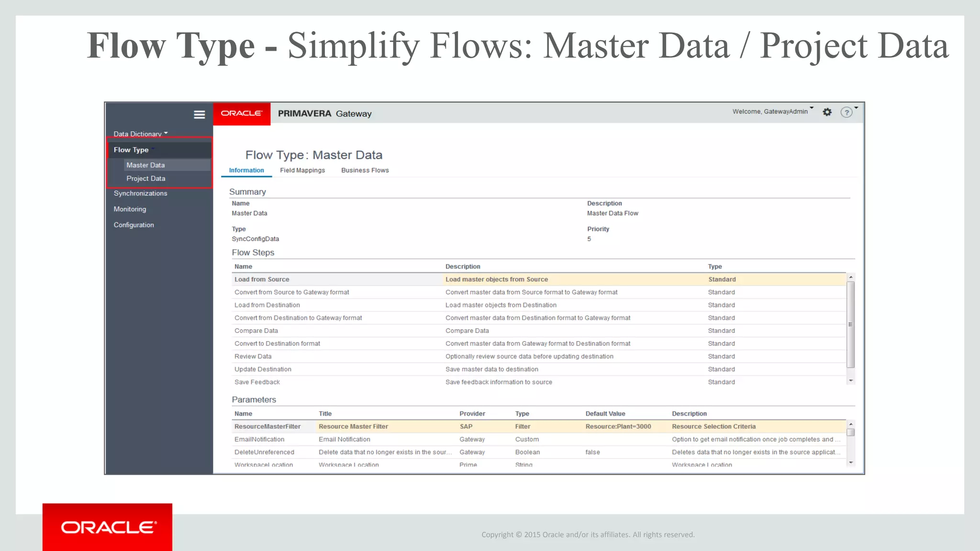
Task: Click the Flow Steps Description column header
Action: [x=463, y=266]
